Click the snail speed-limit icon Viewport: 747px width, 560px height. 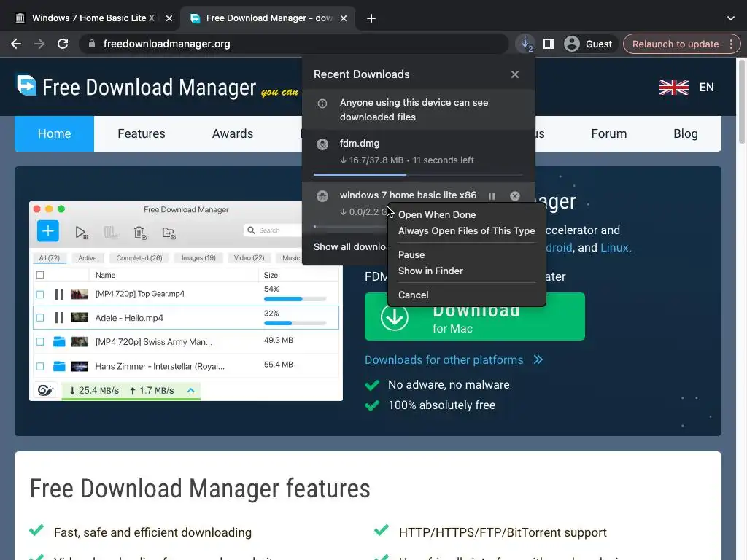[x=45, y=391]
